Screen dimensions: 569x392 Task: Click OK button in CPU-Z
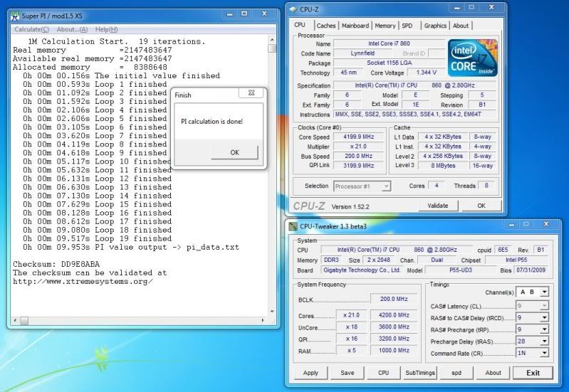point(481,206)
